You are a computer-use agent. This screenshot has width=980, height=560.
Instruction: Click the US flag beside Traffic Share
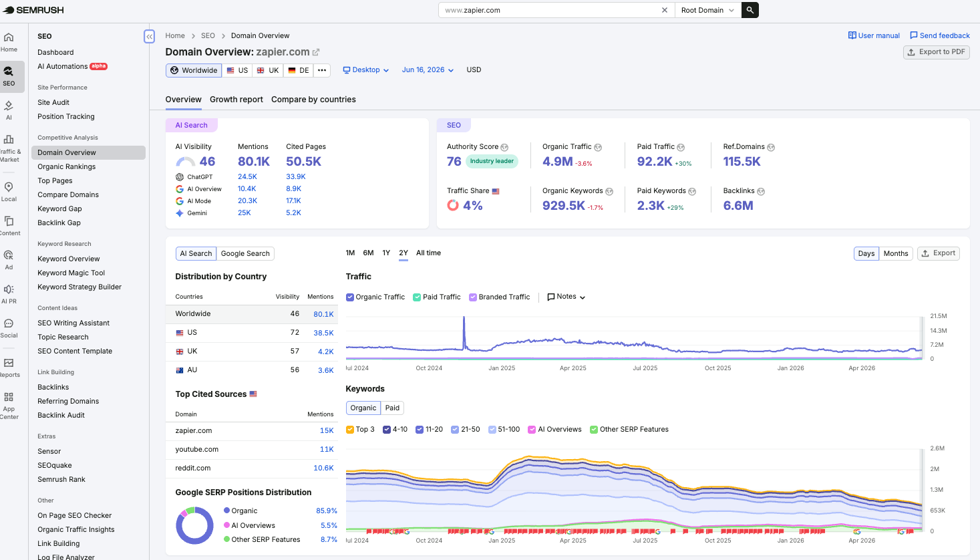coord(496,191)
